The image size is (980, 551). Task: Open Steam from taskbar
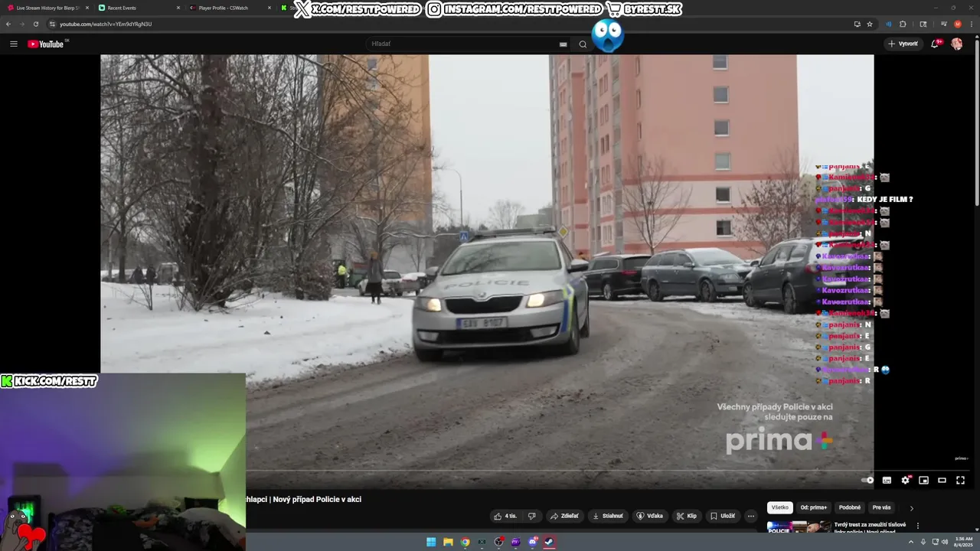coord(550,542)
